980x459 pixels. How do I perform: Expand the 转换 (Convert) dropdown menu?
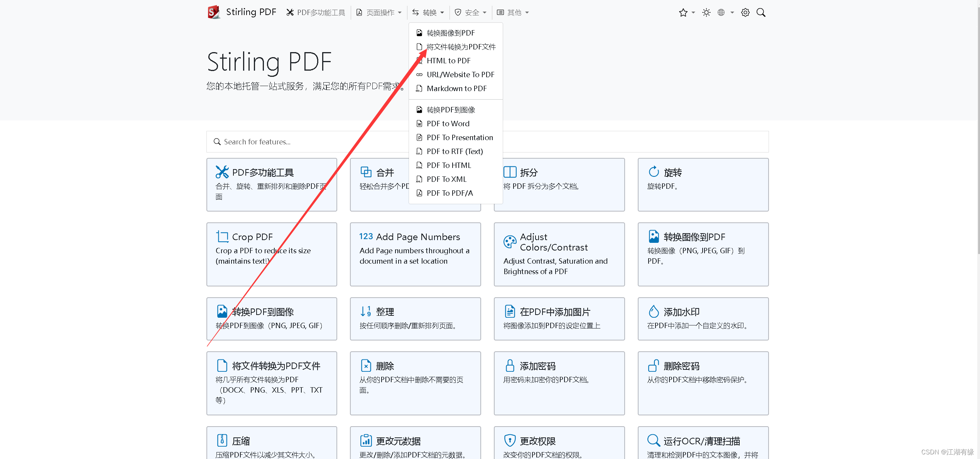coord(428,12)
